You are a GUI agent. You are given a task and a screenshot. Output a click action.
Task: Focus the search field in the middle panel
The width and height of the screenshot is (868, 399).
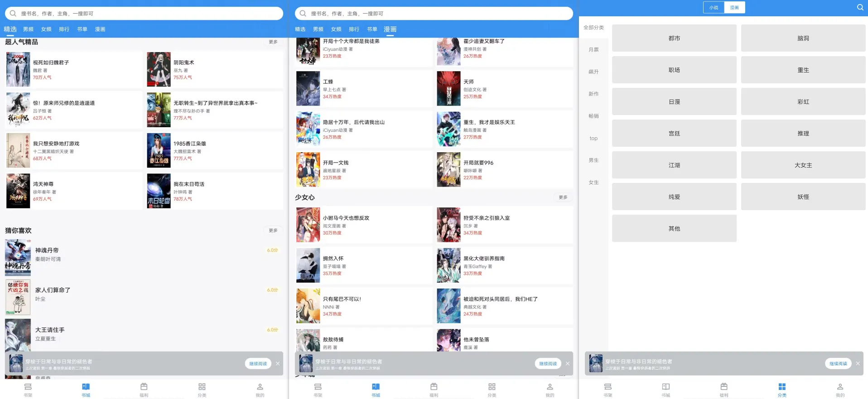434,14
